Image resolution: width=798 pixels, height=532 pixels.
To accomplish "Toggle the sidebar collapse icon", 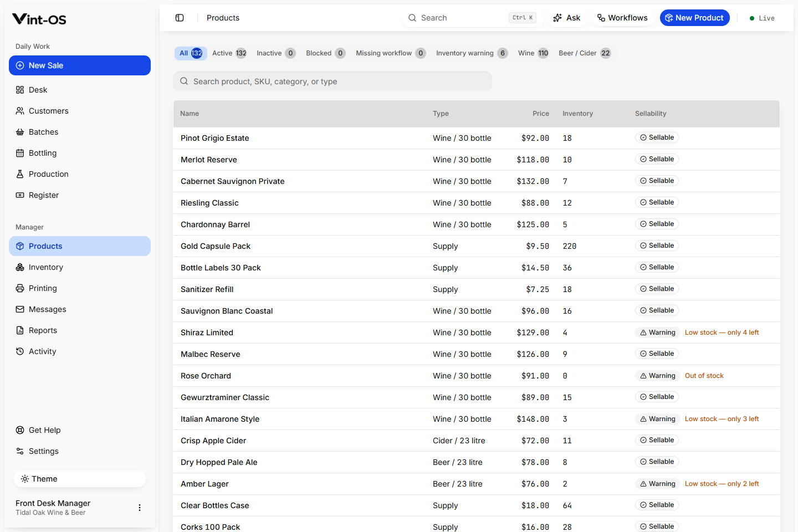I will pos(180,18).
